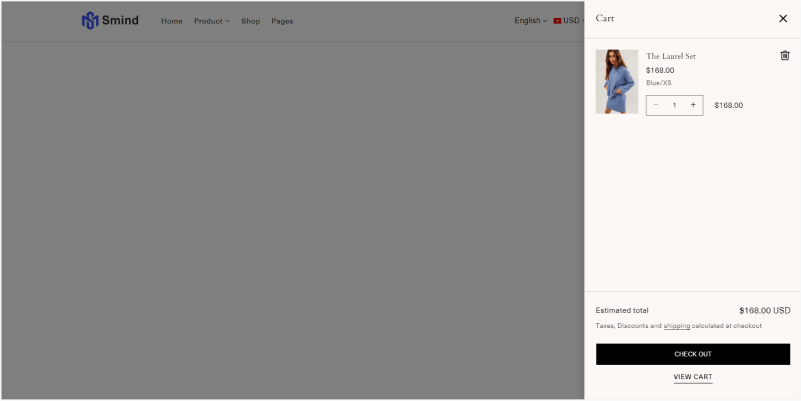Open the shipping policy link
Viewport: 801px width, 401px height.
click(677, 326)
